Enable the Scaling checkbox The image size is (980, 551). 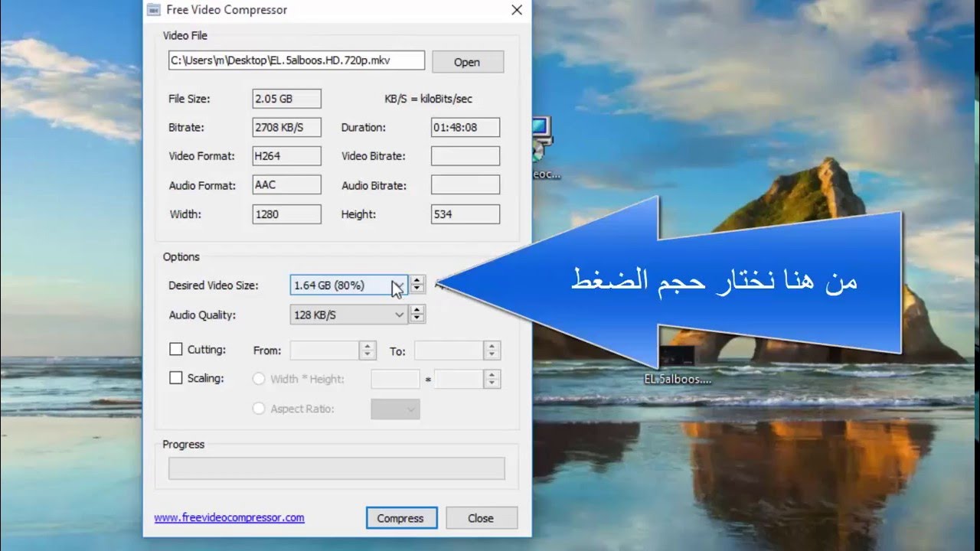click(x=175, y=377)
